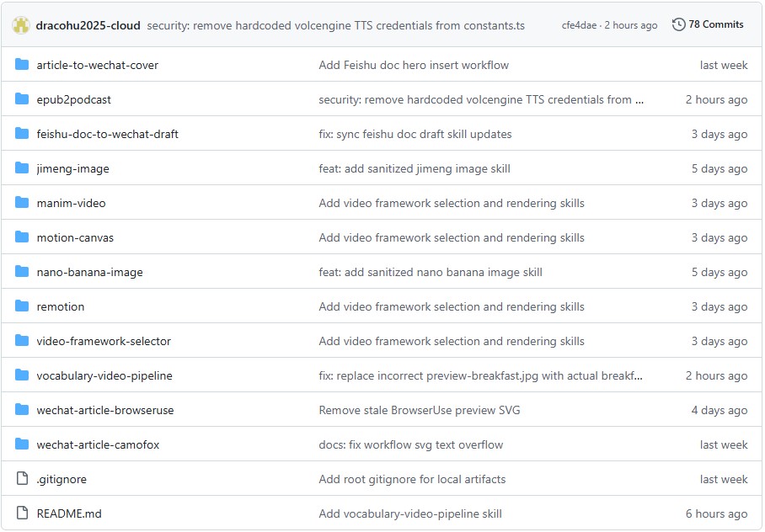
Task: Click the dracohu2025-cloud user avatar
Action: [21, 25]
